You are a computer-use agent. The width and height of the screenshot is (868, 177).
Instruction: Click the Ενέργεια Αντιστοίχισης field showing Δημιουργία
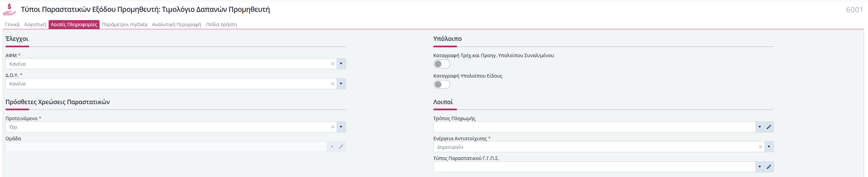point(604,147)
